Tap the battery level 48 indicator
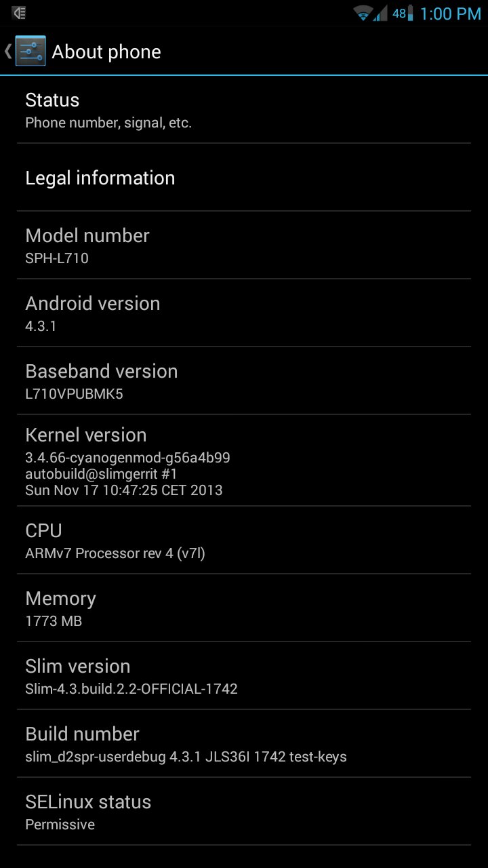This screenshot has height=868, width=488. pyautogui.click(x=403, y=13)
